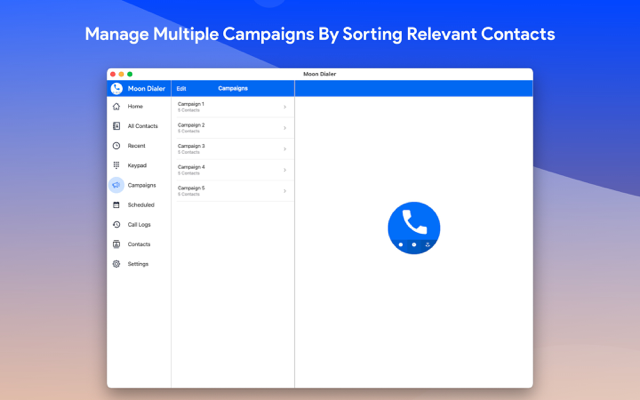
Task: Click the Moon Dialer logo in header
Action: (117, 88)
